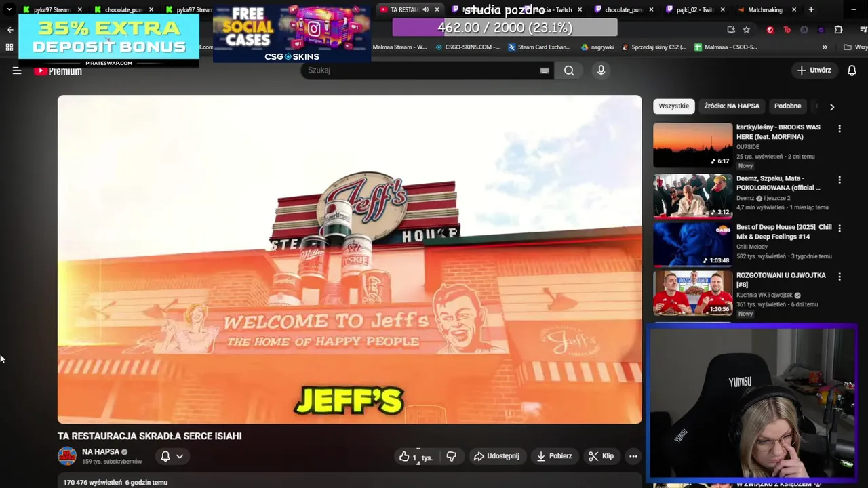Click the Udostępnij share button
The image size is (868, 488).
[496, 456]
